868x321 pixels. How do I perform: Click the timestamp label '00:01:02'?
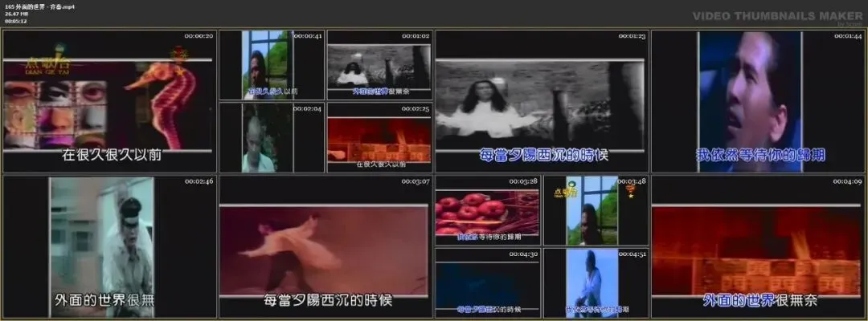(x=416, y=36)
